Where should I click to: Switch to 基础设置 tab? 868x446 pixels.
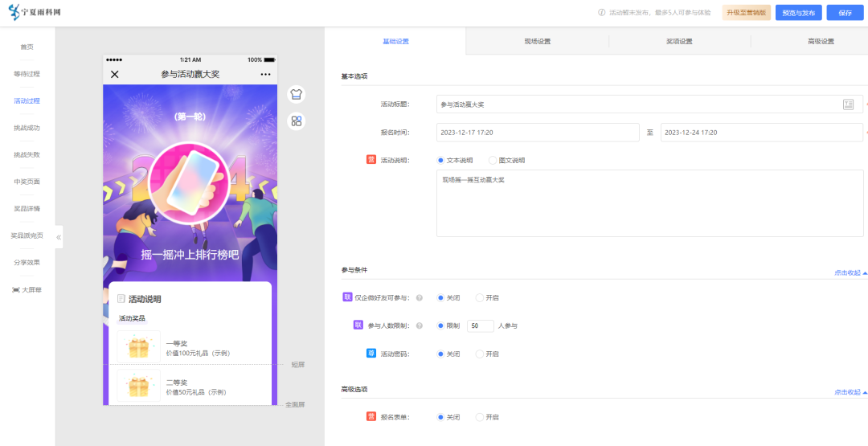click(x=395, y=41)
